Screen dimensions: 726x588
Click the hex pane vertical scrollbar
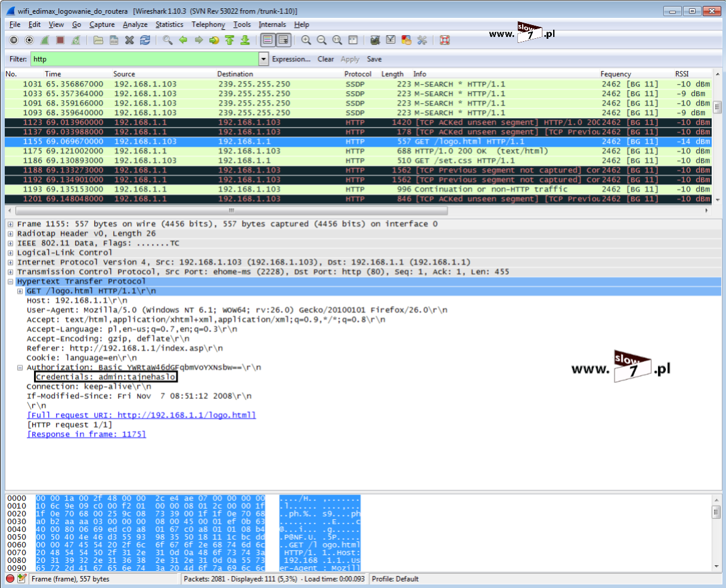point(716,512)
